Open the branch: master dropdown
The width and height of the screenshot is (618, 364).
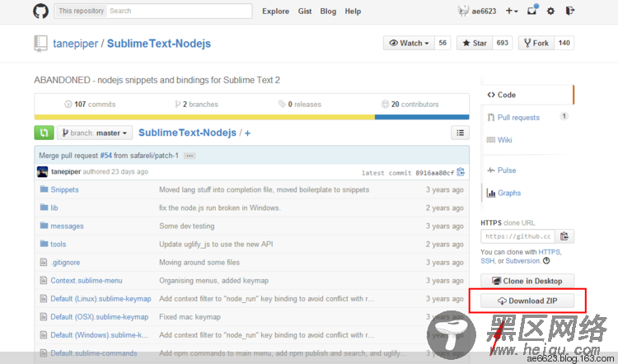tap(95, 133)
